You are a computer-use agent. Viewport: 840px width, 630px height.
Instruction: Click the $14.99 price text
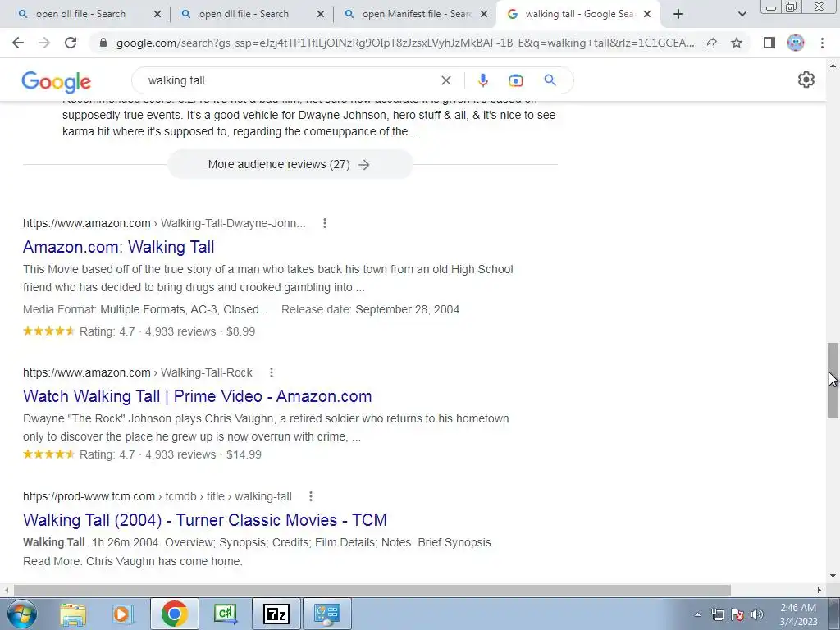coord(244,454)
